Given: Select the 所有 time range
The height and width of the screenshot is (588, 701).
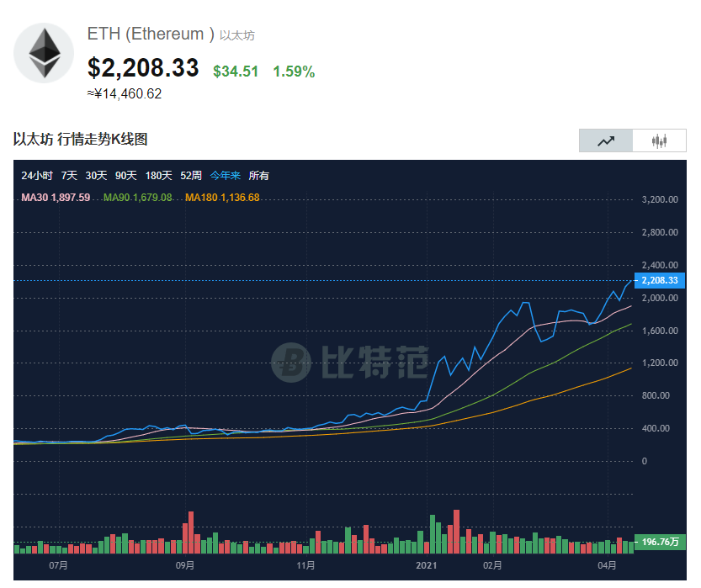Looking at the screenshot, I should click(x=259, y=176).
